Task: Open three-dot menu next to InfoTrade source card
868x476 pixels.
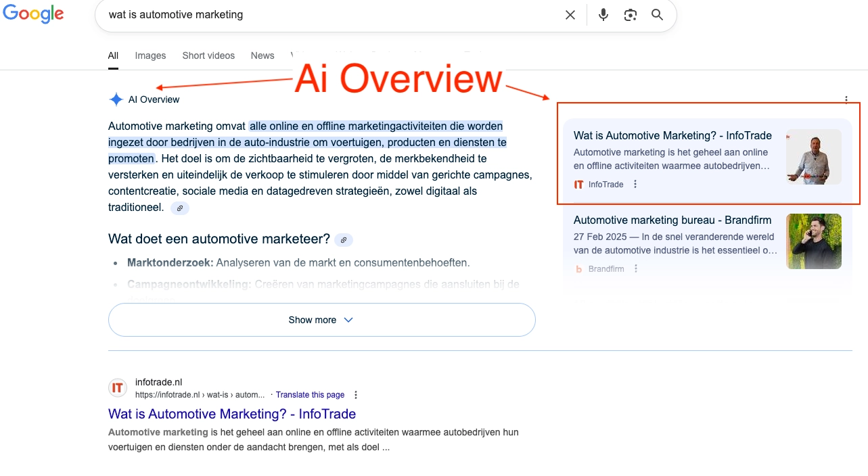Action: click(x=635, y=184)
